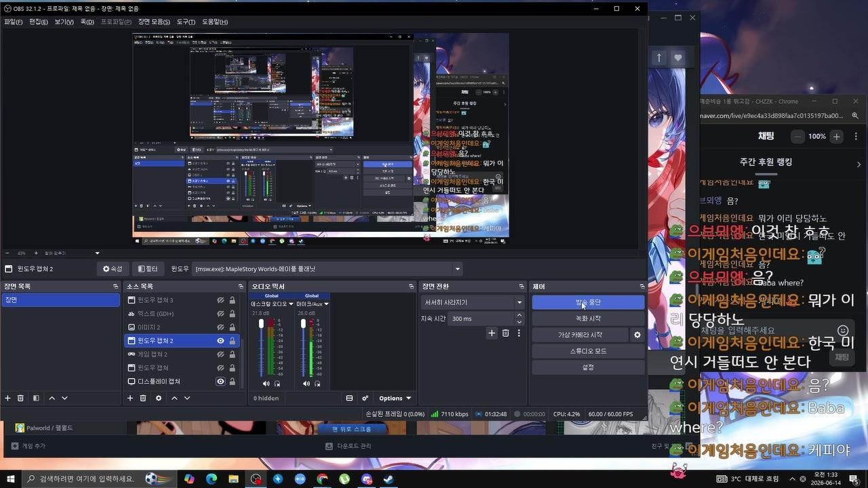Screen dimensions: 868x488
Task: Float the 오디오 믹서 dock panel
Action: [411, 287]
